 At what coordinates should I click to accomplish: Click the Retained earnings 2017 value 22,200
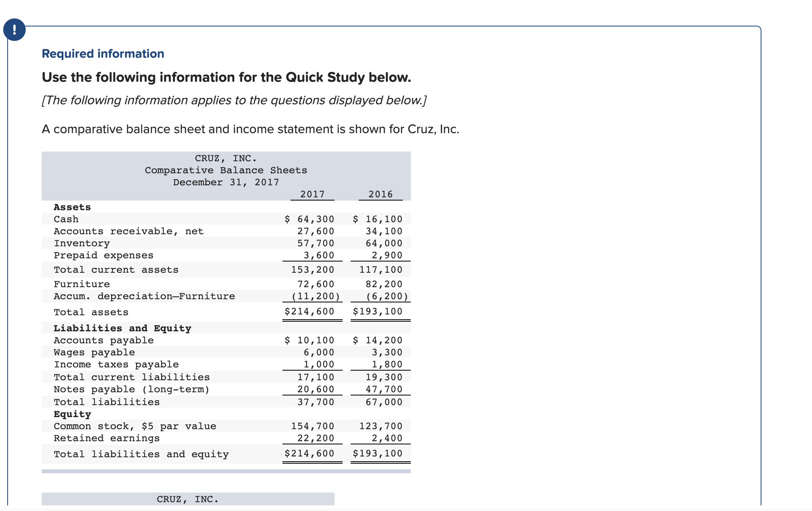tap(316, 438)
